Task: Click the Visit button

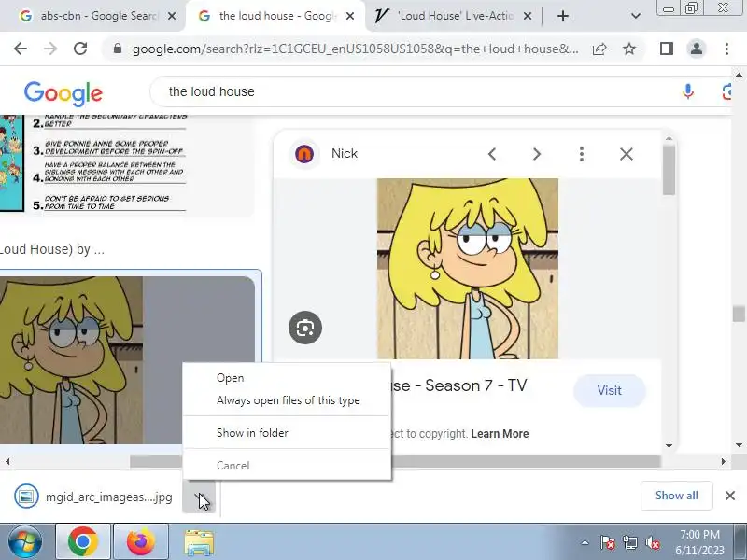Action: click(x=610, y=390)
